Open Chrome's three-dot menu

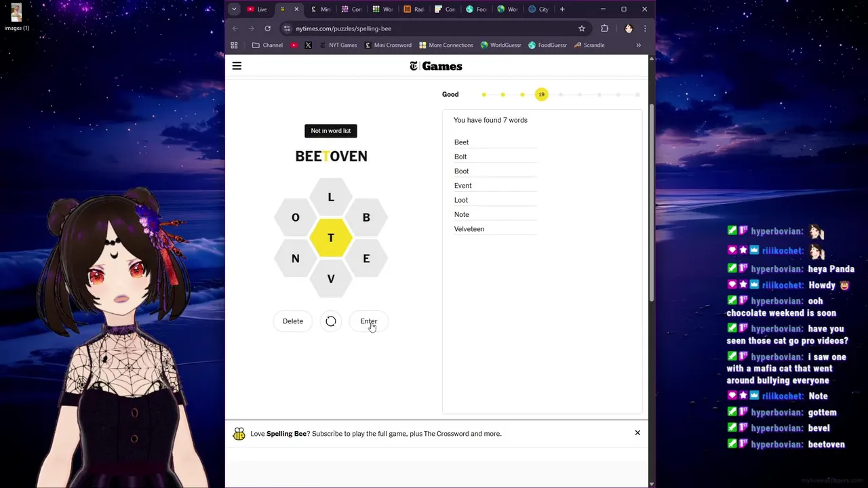[x=645, y=28]
